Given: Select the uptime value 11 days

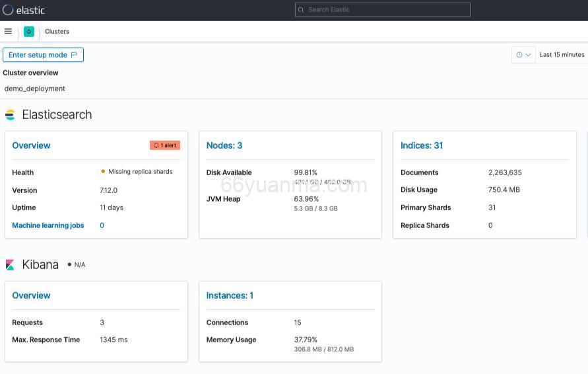Looking at the screenshot, I should click(x=112, y=207).
